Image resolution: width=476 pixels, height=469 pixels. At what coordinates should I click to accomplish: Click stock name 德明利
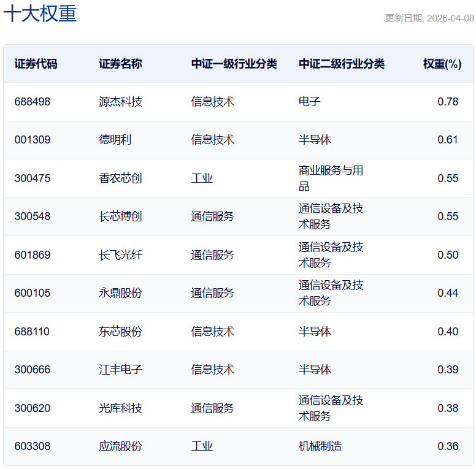tap(115, 140)
